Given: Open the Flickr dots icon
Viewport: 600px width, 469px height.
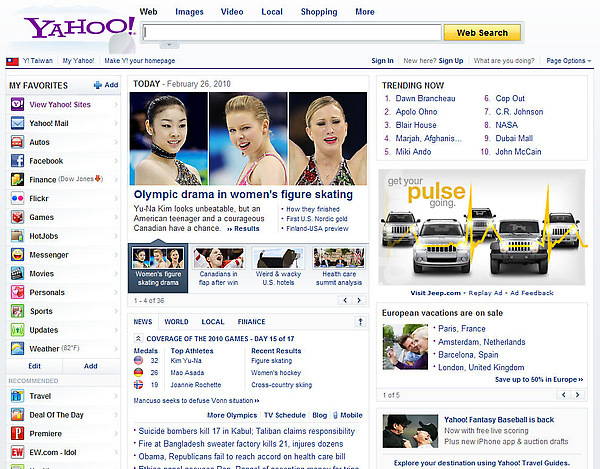Looking at the screenshot, I should (17, 198).
